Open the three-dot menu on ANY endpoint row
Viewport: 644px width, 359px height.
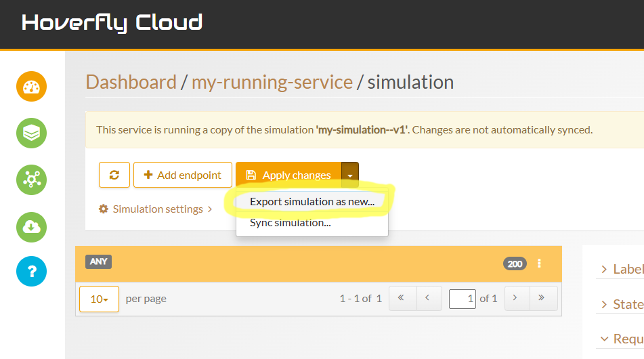tap(539, 263)
